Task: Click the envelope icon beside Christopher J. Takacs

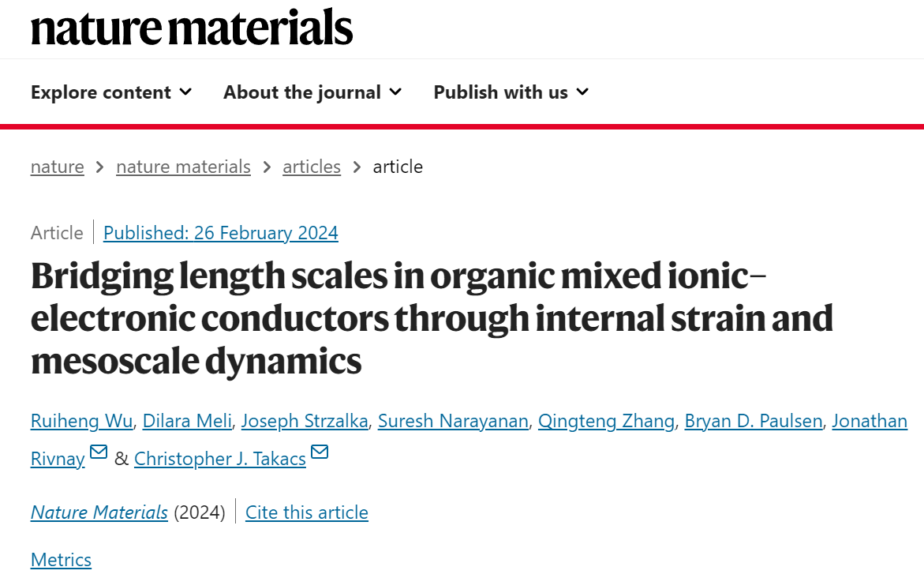Action: [x=320, y=452]
